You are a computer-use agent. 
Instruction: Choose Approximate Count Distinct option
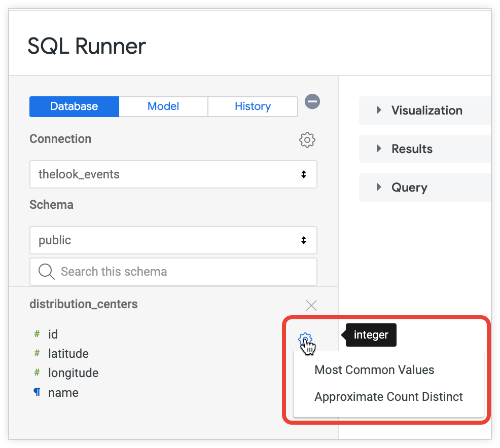[388, 397]
